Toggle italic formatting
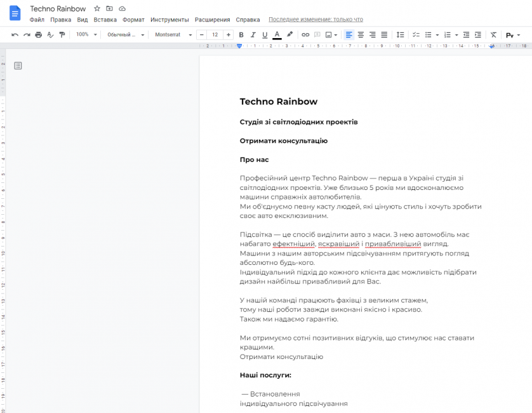532x413 pixels. tap(253, 35)
